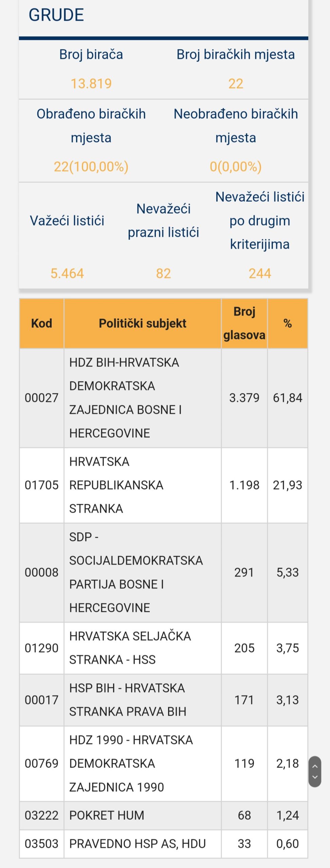Screen dimensions: 330x868
Task: Click the Važeći listići value 5.464
Action: (67, 274)
